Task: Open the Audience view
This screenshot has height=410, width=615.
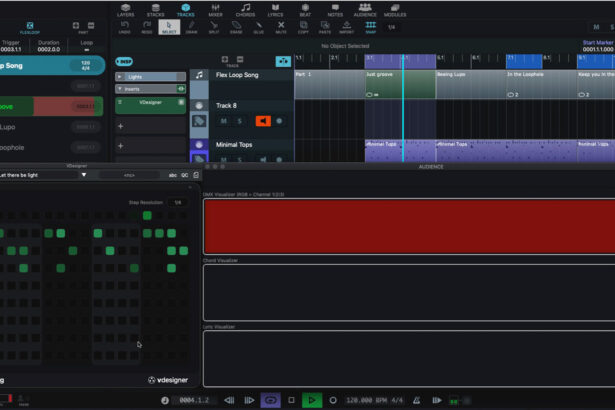Action: coord(365,10)
